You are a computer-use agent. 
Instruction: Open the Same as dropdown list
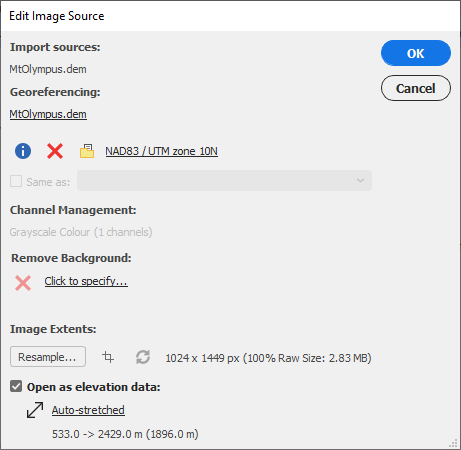(224, 181)
